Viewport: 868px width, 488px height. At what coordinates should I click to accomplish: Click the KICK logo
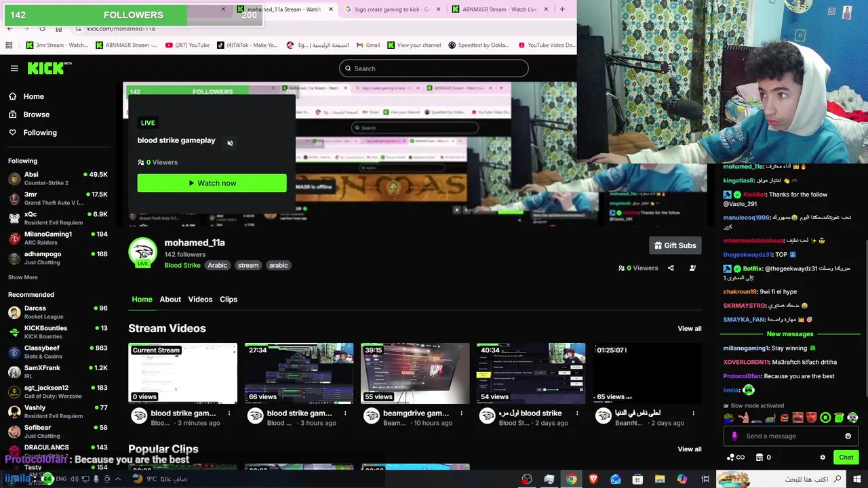coord(49,68)
